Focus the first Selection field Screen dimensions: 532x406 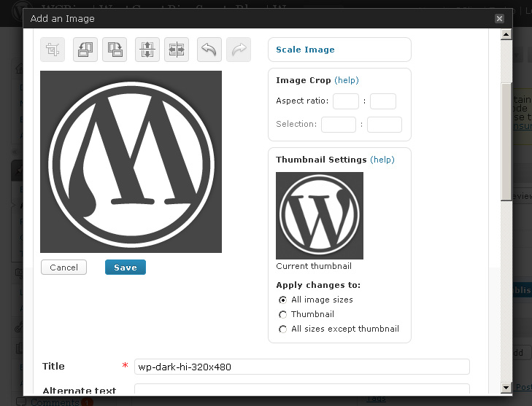click(x=339, y=125)
